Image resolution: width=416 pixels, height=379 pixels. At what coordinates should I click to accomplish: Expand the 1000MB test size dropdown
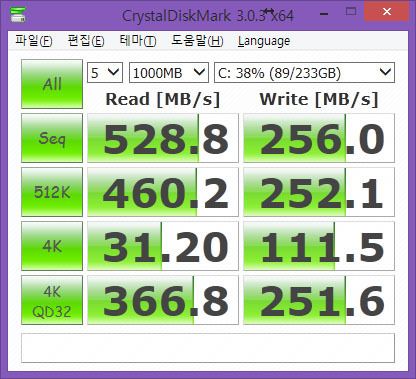point(169,72)
